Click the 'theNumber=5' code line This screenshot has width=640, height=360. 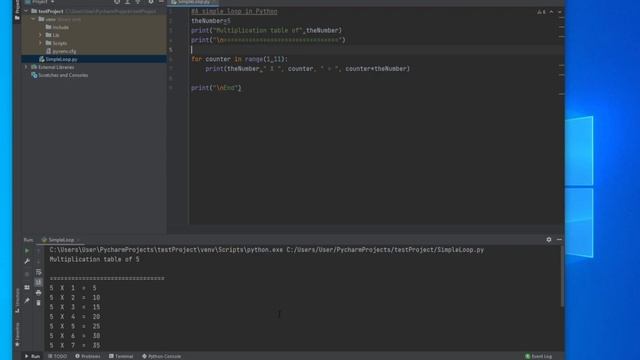(211, 21)
